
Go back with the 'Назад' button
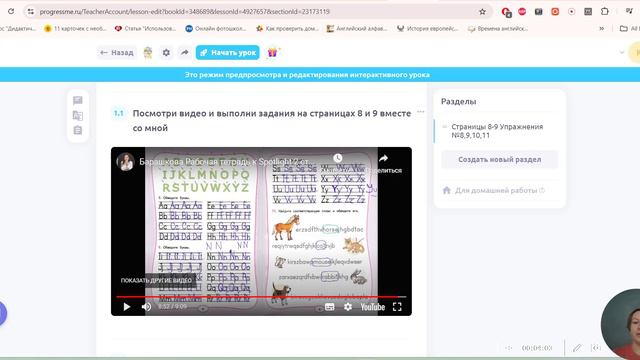coord(117,52)
